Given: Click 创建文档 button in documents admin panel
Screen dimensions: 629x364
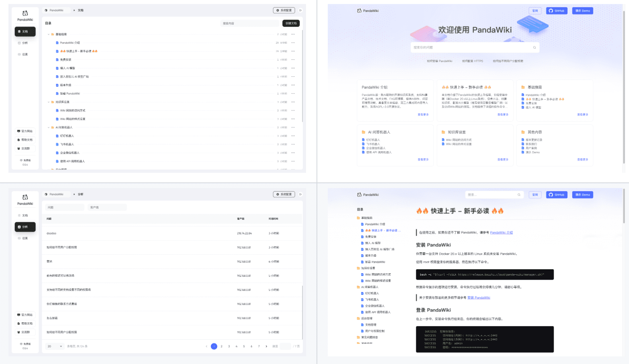Looking at the screenshot, I should point(291,23).
